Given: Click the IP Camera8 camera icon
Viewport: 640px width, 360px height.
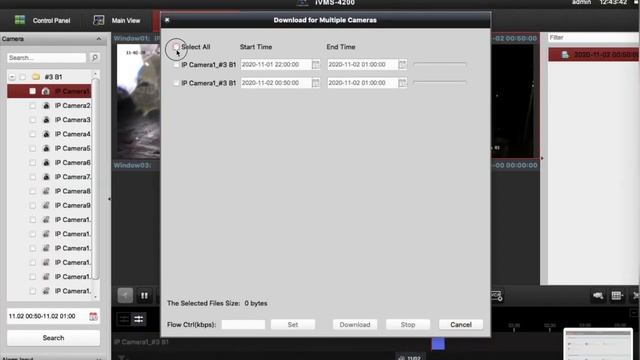Looking at the screenshot, I should click(46, 191).
